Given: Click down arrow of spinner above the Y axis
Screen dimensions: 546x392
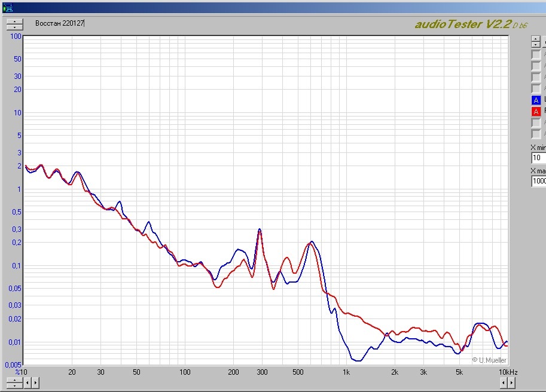Looking at the screenshot, I should coord(14,27).
